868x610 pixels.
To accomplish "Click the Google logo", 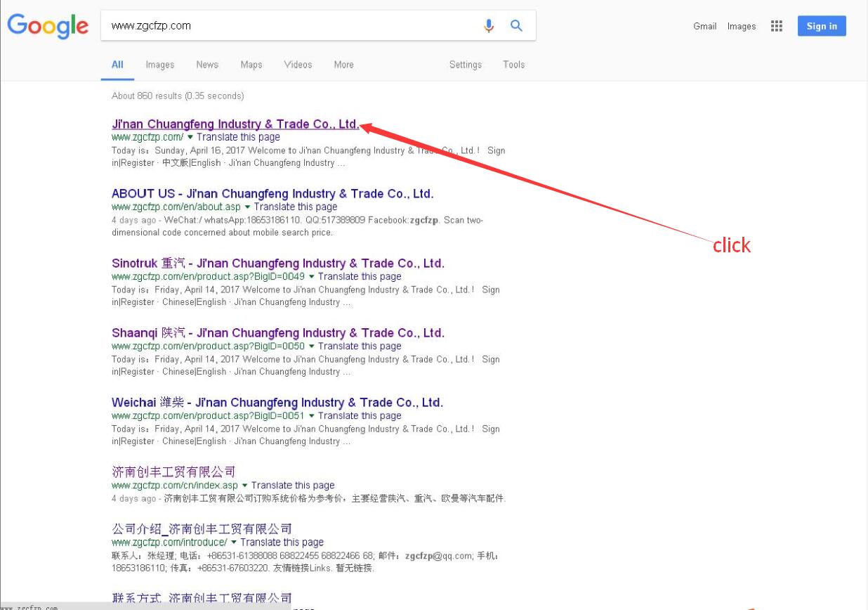I will 48,27.
